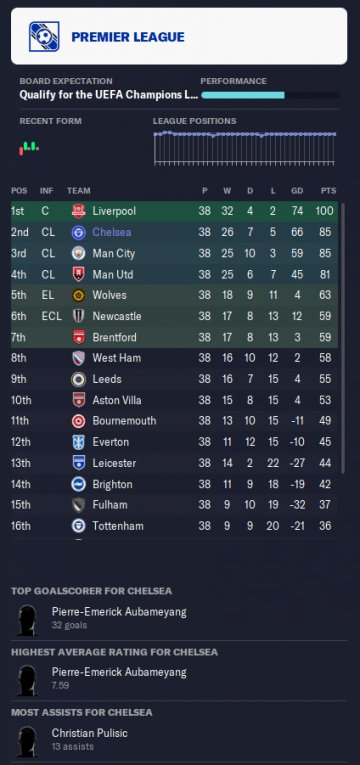
Task: Open the Premier League header title
Action: [x=128, y=37]
